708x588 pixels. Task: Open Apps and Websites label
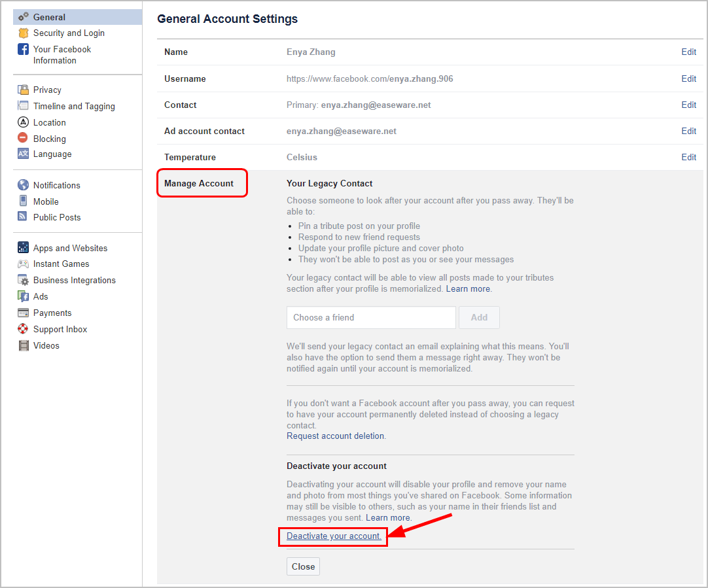click(70, 248)
